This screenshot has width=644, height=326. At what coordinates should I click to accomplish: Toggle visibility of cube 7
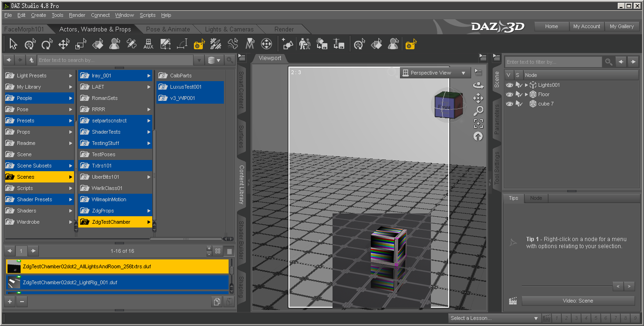click(510, 104)
